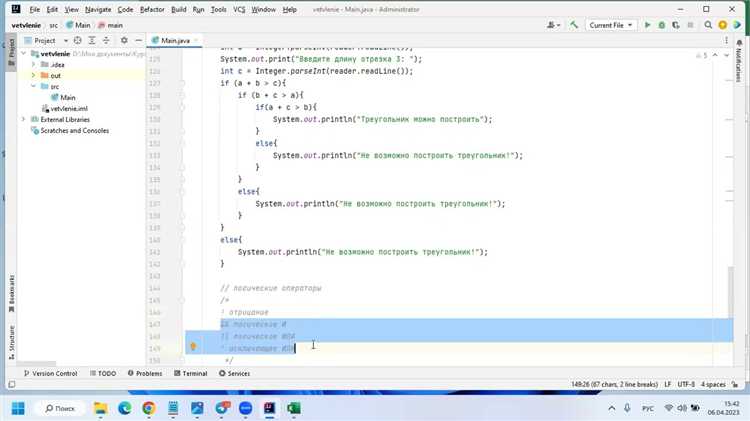The height and width of the screenshot is (421, 750).
Task: Change 4 spaces indent setting
Action: (x=713, y=384)
